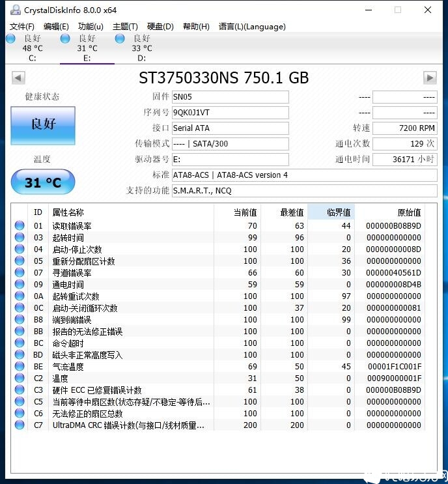Open the 编辑(E) menu
448x484 pixels.
tap(56, 27)
